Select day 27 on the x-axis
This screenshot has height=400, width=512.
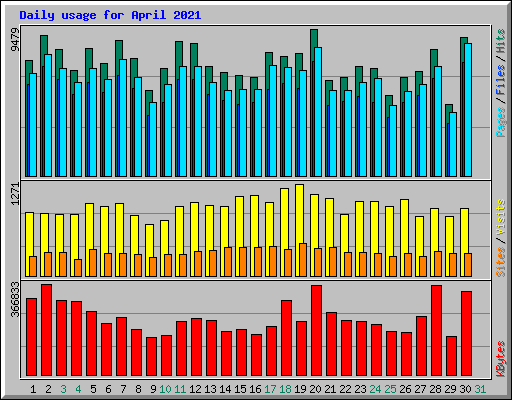tap(420, 389)
